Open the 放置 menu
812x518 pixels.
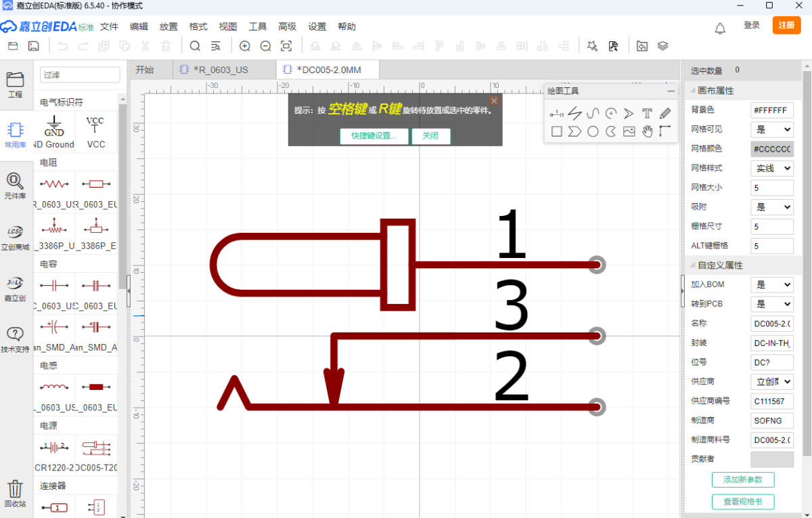tap(168, 26)
